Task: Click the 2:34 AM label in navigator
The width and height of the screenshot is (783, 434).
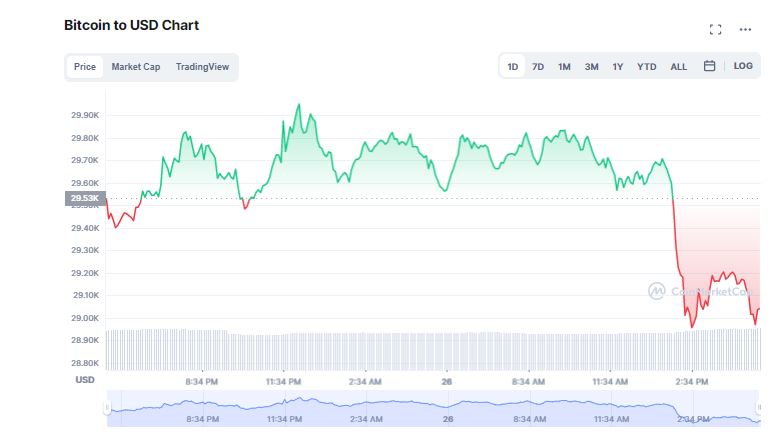Action: tap(366, 419)
